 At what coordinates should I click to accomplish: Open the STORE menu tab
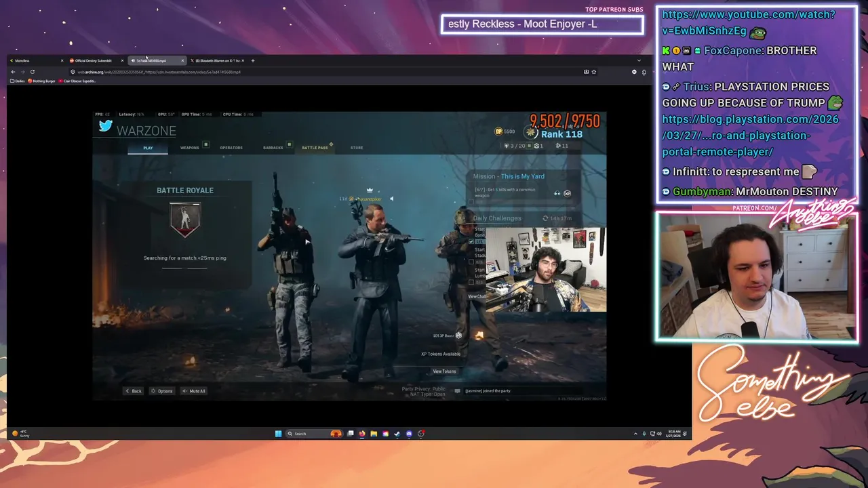point(357,148)
